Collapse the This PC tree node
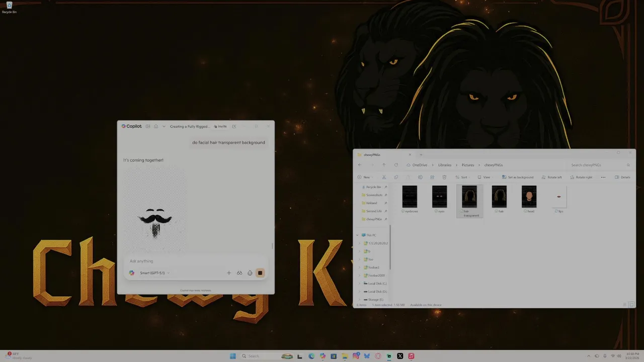Image resolution: width=644 pixels, height=362 pixels. 358,235
